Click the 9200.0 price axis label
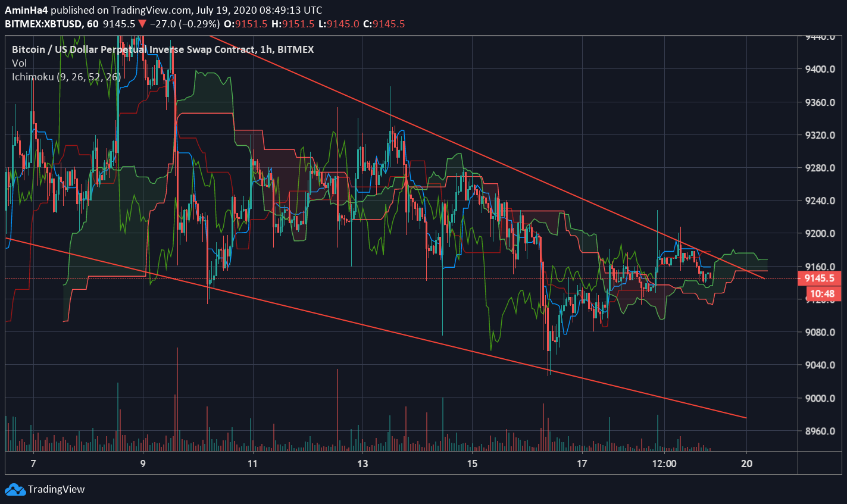This screenshot has height=504, width=847. tap(819, 233)
